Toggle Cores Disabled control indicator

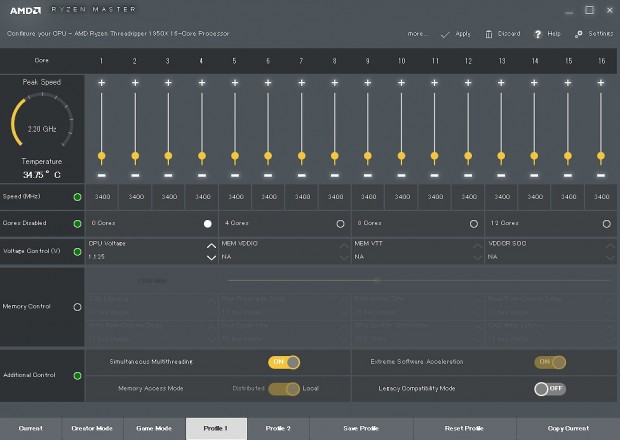pos(78,224)
